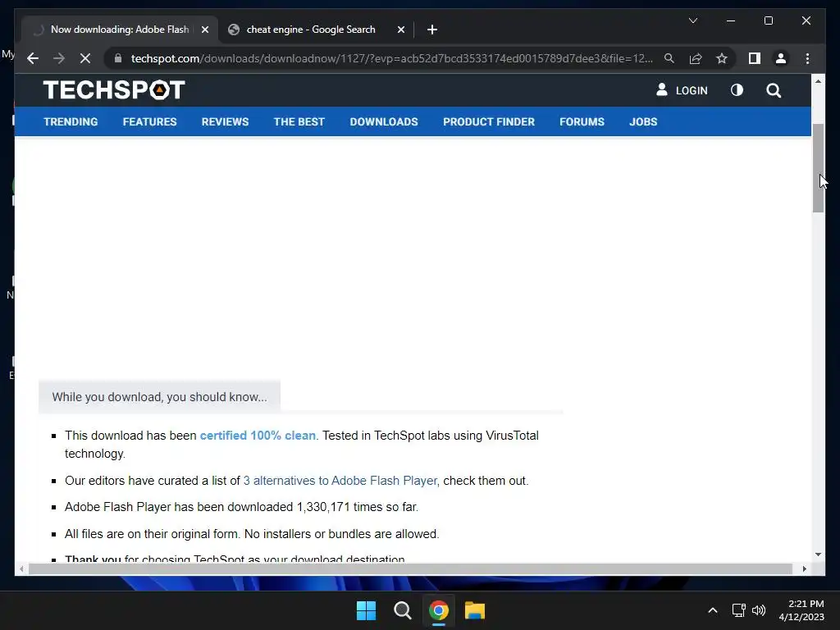Select the Now downloading Adobe Flash tab
This screenshot has width=840, height=630.
[120, 30]
